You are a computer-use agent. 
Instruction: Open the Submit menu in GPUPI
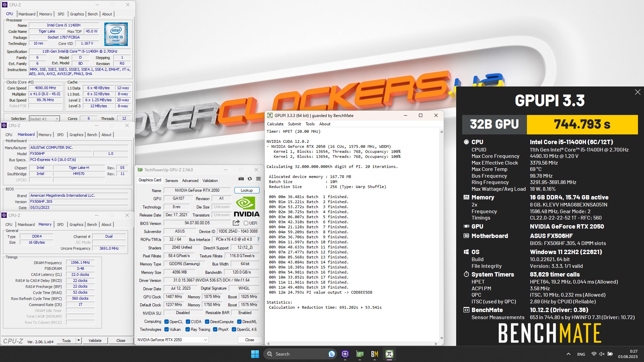[294, 124]
